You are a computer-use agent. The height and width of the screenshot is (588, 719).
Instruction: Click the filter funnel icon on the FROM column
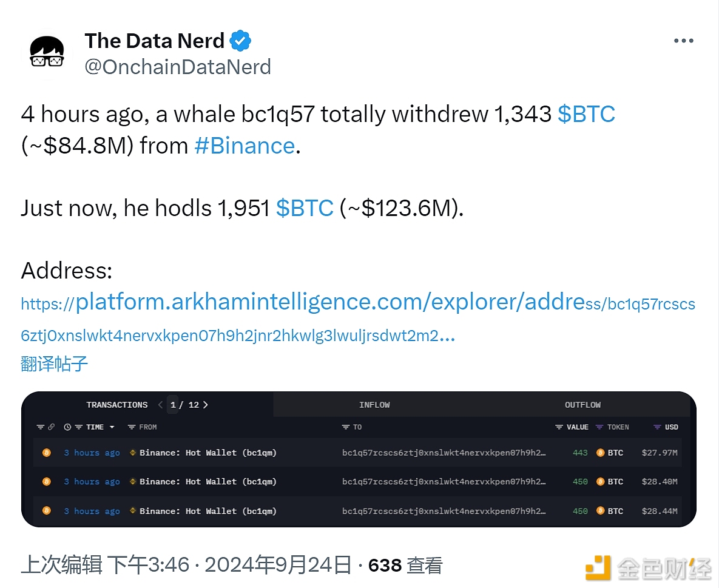click(132, 427)
